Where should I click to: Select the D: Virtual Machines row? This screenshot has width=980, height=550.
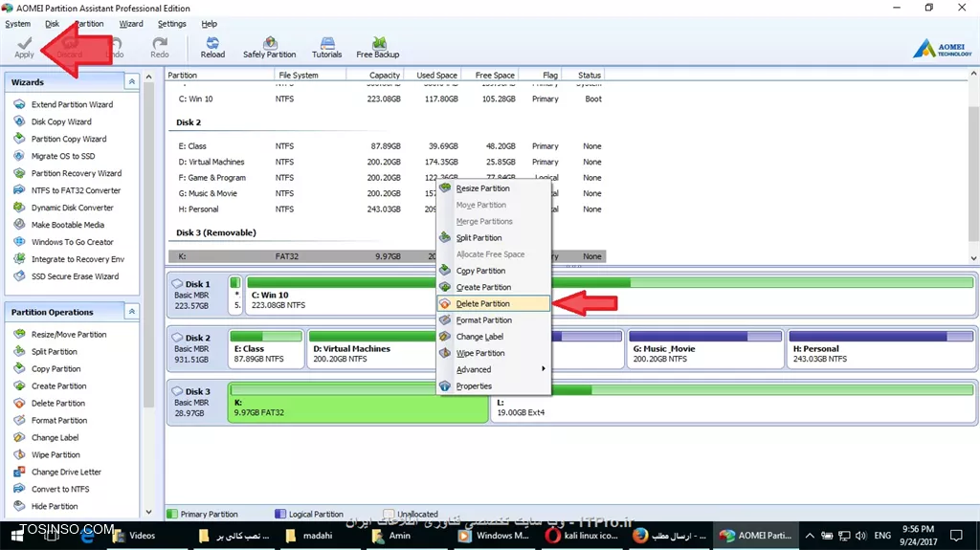click(387, 162)
